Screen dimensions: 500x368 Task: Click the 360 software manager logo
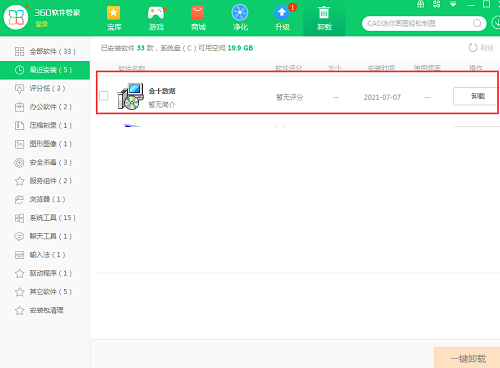16,17
